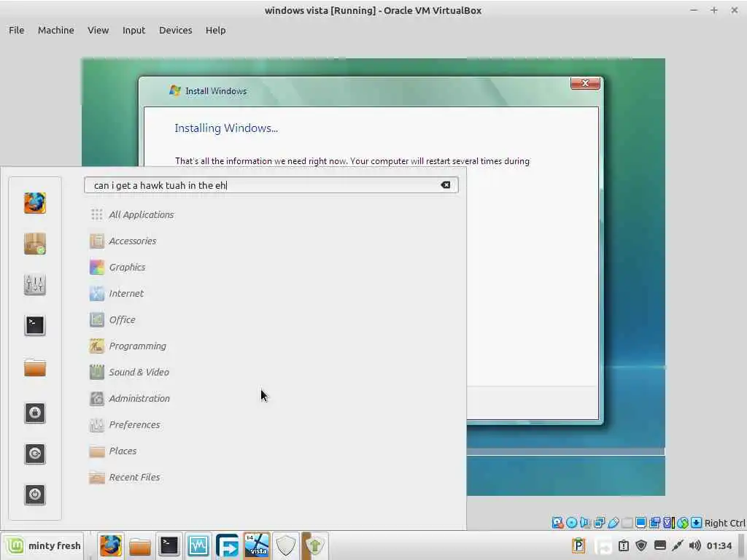Click the VirtualBox optical disc status icon
747x560 pixels.
571,523
